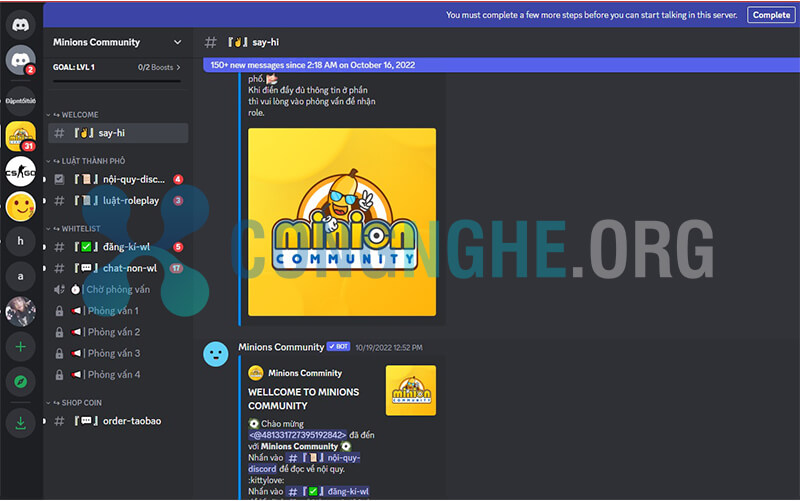
Task: Collapse the WHITELIST category
Action: 73,229
